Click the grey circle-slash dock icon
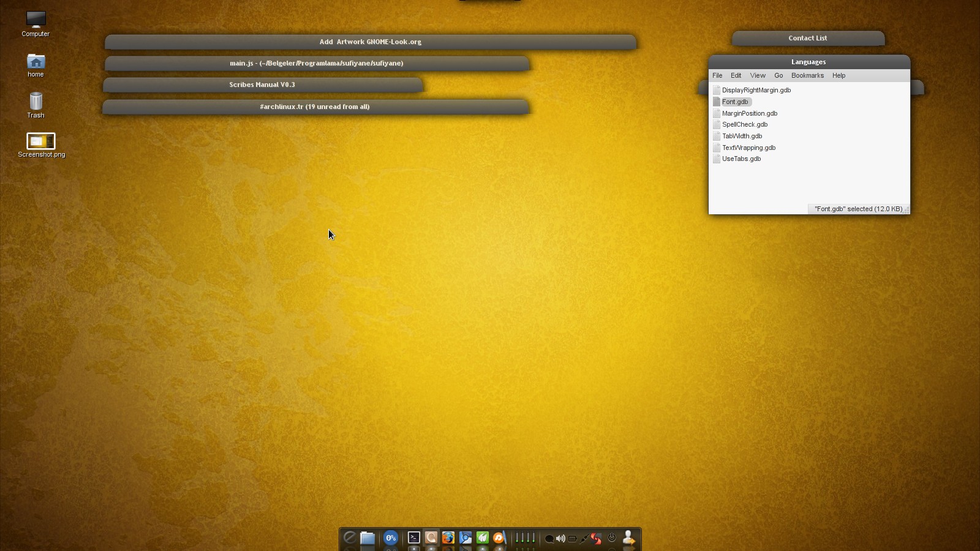The height and width of the screenshot is (551, 980). [x=350, y=538]
